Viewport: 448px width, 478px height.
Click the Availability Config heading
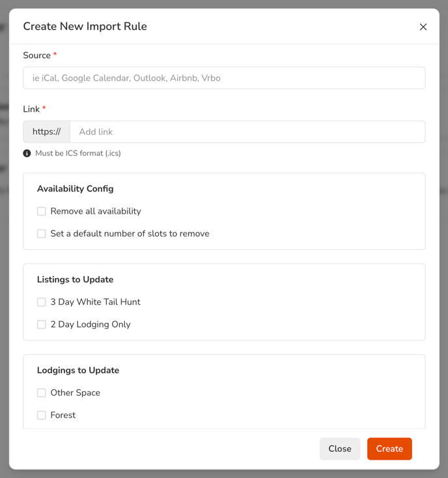tap(76, 189)
